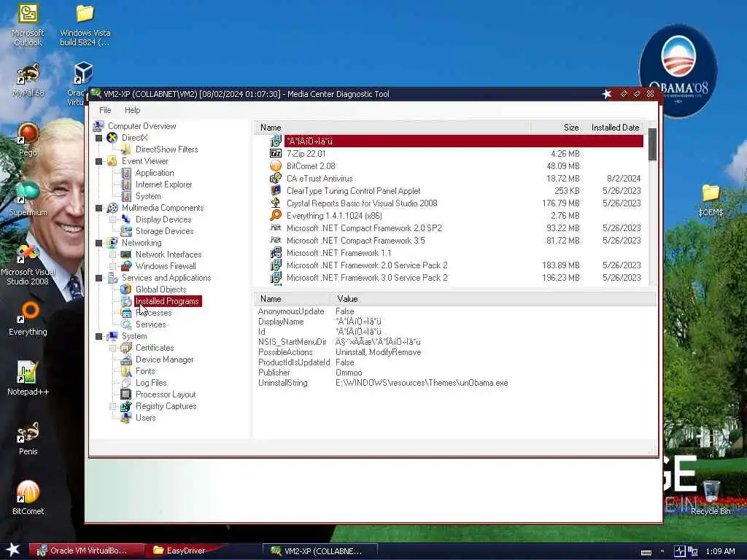Click the Windows Firewall icon
The image size is (747, 560).
pyautogui.click(x=125, y=266)
